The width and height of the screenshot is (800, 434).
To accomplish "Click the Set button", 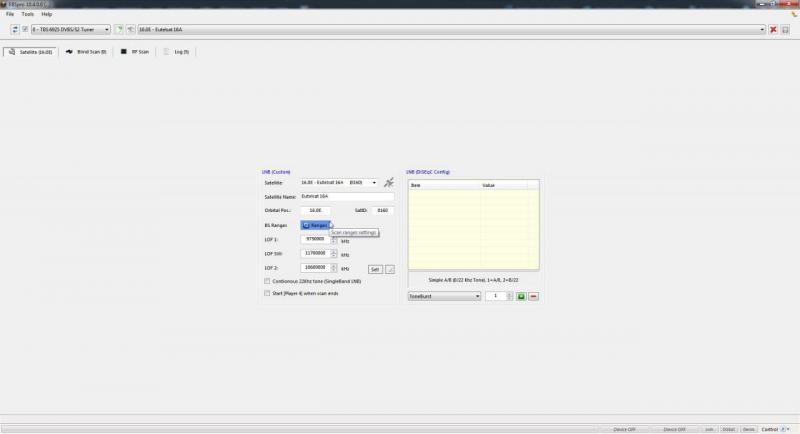I will (375, 269).
